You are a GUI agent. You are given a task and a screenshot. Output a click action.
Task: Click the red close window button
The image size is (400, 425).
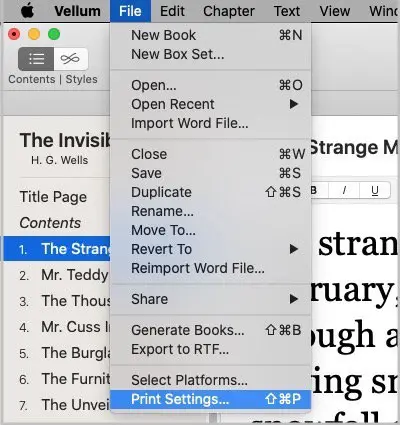(x=14, y=34)
